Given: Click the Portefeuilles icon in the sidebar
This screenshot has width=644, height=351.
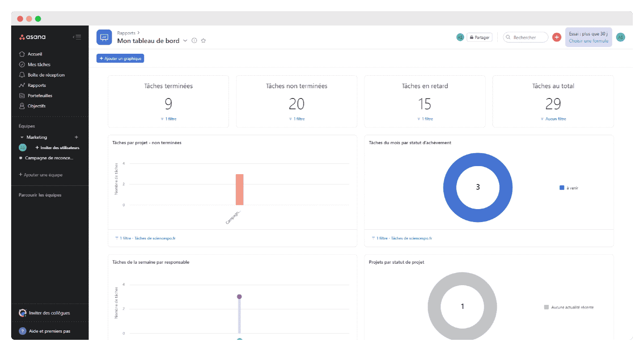Looking at the screenshot, I should tap(22, 95).
